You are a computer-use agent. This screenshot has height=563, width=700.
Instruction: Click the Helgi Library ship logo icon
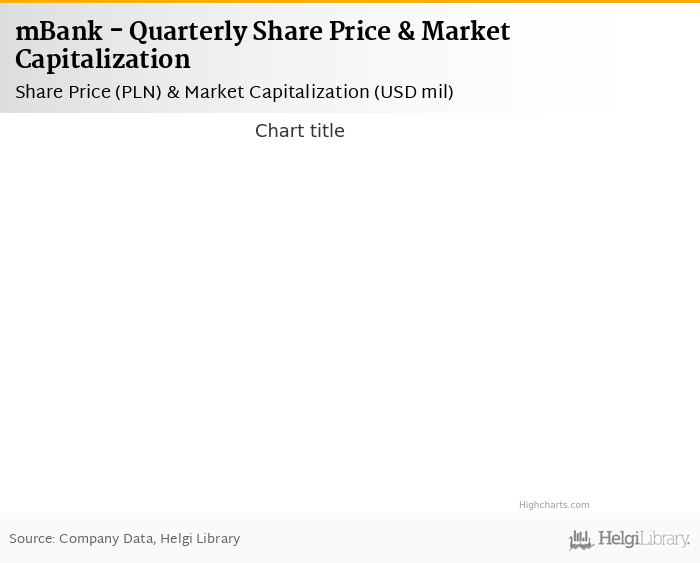click(x=581, y=540)
